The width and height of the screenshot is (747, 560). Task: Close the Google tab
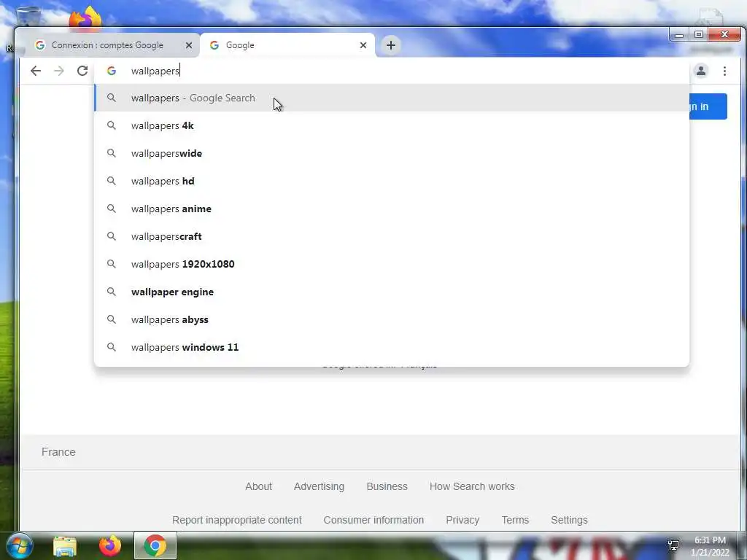click(x=363, y=45)
